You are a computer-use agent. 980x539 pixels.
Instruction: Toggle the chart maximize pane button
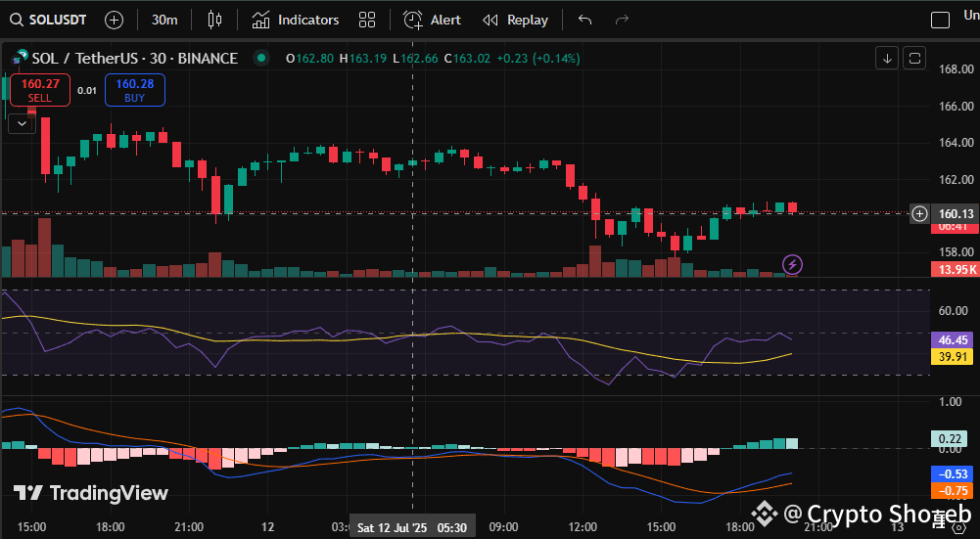pos(914,58)
